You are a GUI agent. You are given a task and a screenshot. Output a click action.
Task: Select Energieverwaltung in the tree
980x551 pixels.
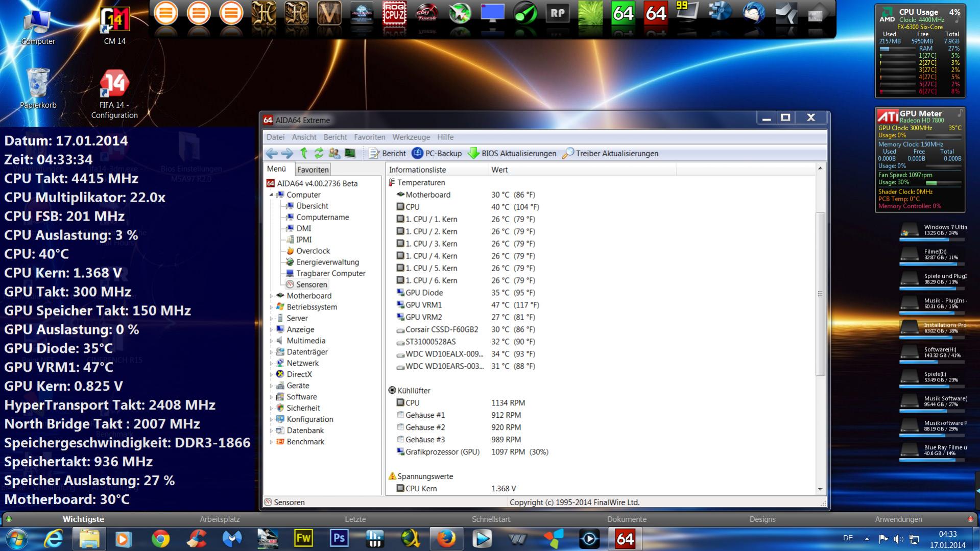tap(327, 262)
